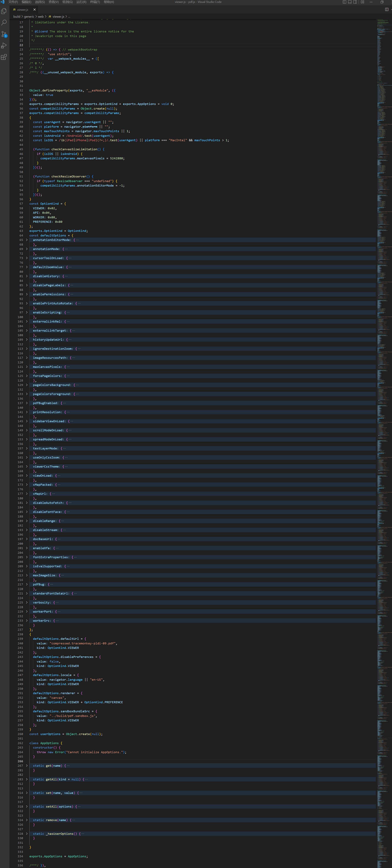Expand the folded annotationEditorMode block
This screenshot has width=392, height=868.
tap(27, 240)
